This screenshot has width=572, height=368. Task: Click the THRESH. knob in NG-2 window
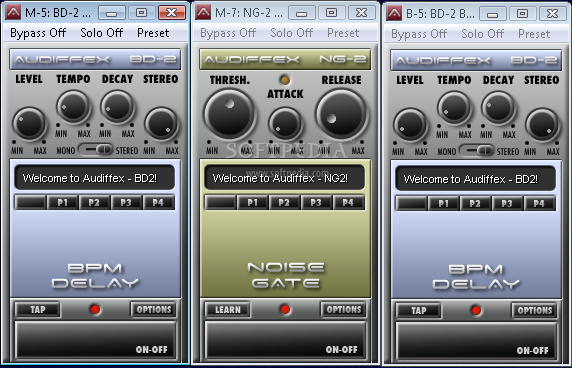coord(229,114)
